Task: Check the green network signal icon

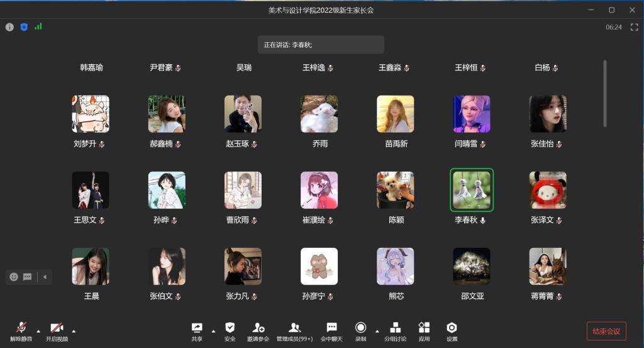Action: [x=38, y=26]
